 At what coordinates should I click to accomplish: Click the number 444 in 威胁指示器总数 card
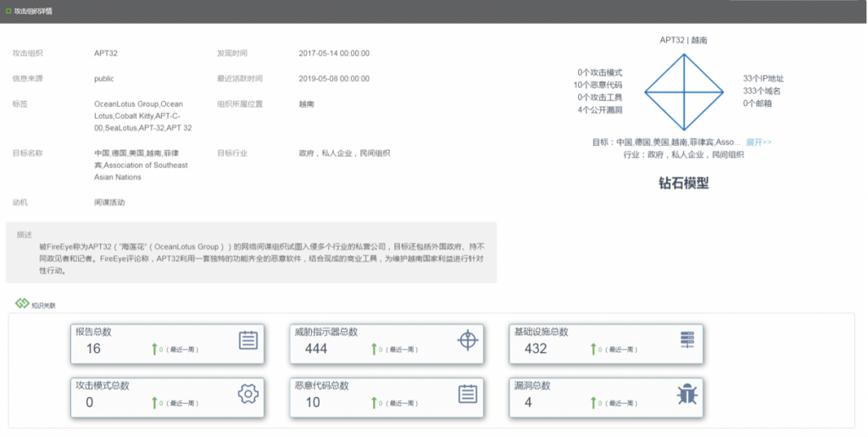pyautogui.click(x=316, y=349)
